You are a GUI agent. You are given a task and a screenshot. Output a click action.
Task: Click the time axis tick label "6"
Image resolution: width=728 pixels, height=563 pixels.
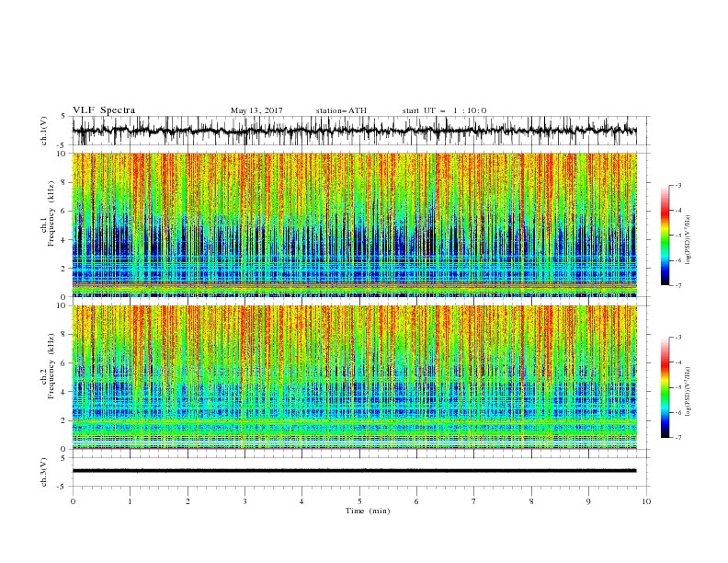point(416,501)
